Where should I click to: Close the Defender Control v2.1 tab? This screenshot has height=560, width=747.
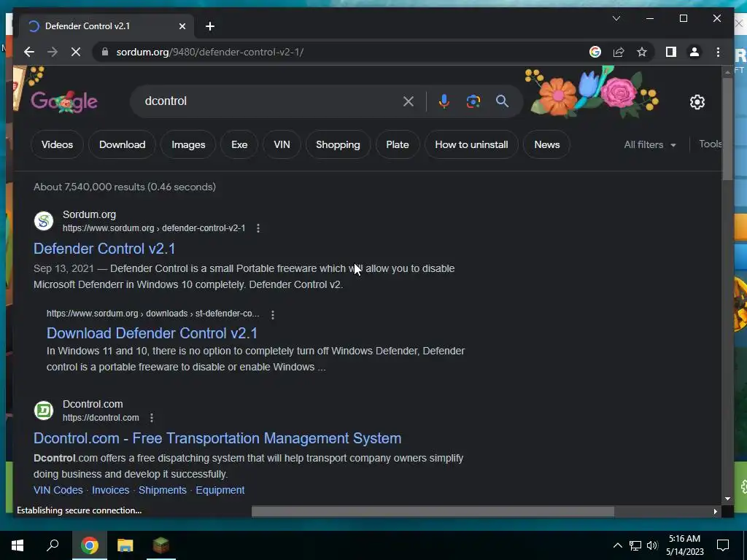[x=182, y=26]
